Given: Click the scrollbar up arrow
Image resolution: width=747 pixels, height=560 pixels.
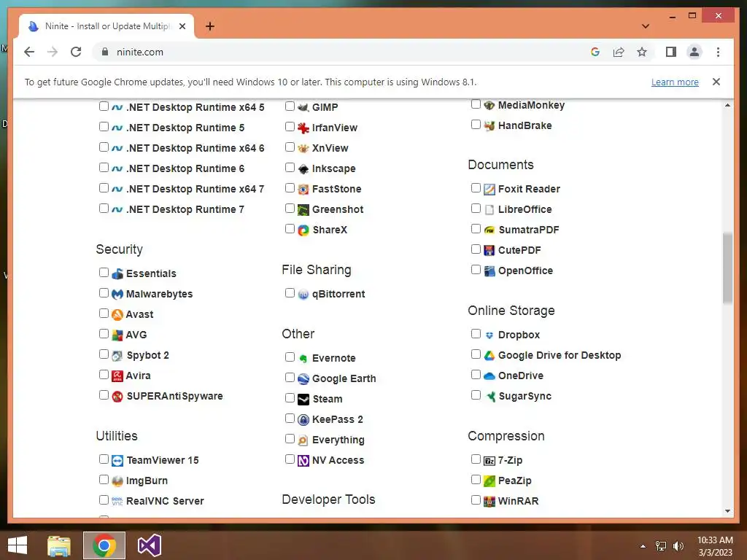Looking at the screenshot, I should (727, 105).
